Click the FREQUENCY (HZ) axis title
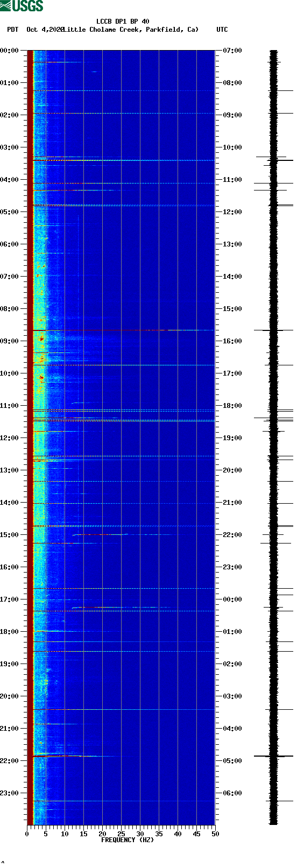Screen dimensions: 297x868 [127, 839]
